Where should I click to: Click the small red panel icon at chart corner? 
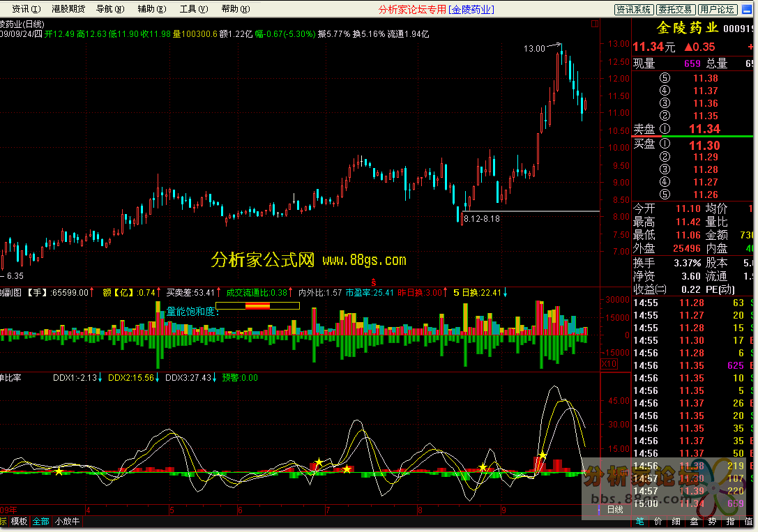(x=595, y=23)
